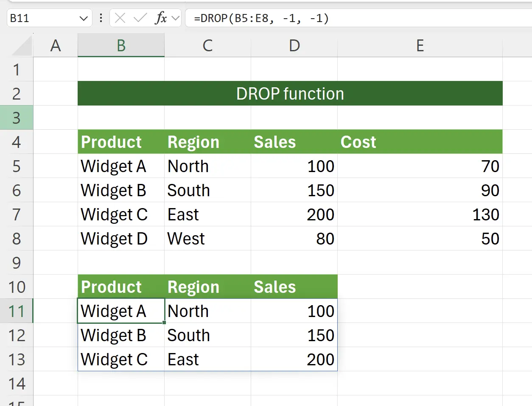532x406 pixels.
Task: Click the vertical dots handle beside Name Box
Action: [x=101, y=18]
